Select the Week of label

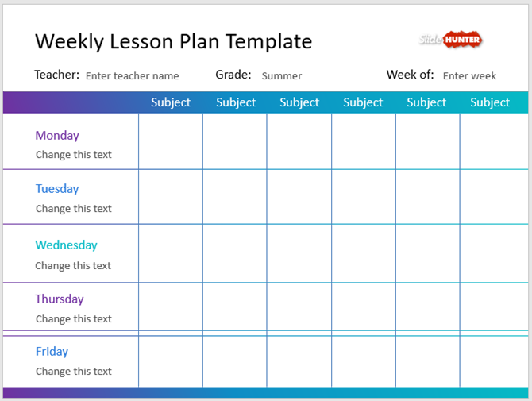point(410,75)
